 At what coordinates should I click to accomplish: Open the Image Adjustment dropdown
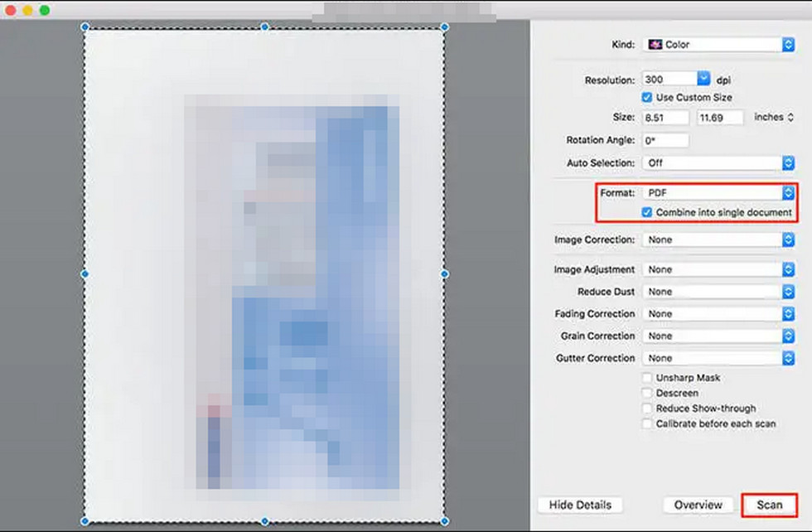pyautogui.click(x=718, y=268)
